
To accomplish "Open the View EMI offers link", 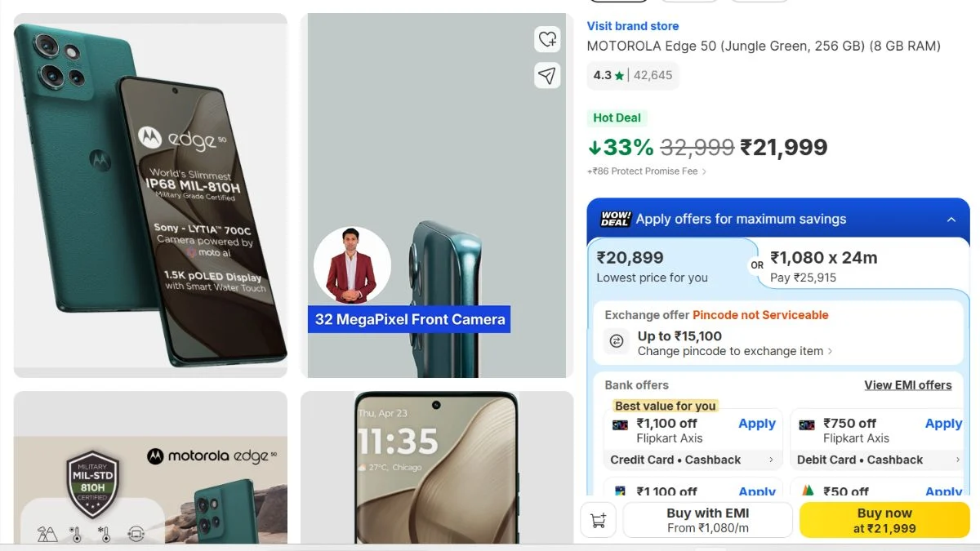I will tap(908, 385).
